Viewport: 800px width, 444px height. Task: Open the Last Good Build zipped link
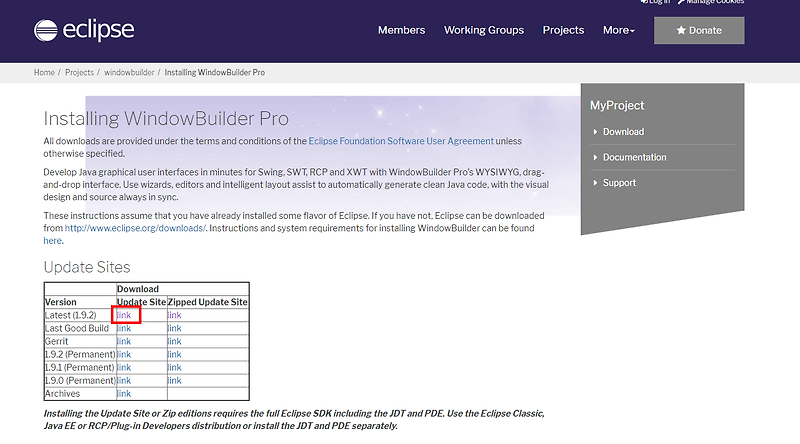click(174, 328)
